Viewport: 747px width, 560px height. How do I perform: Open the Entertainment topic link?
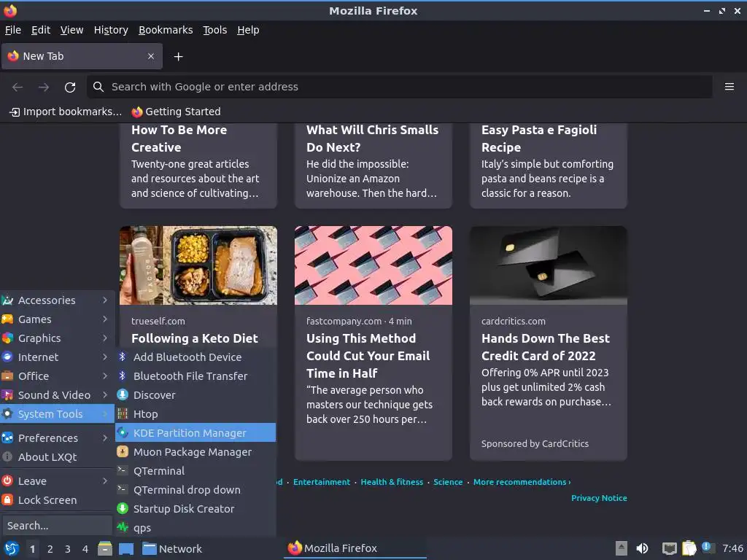point(322,482)
